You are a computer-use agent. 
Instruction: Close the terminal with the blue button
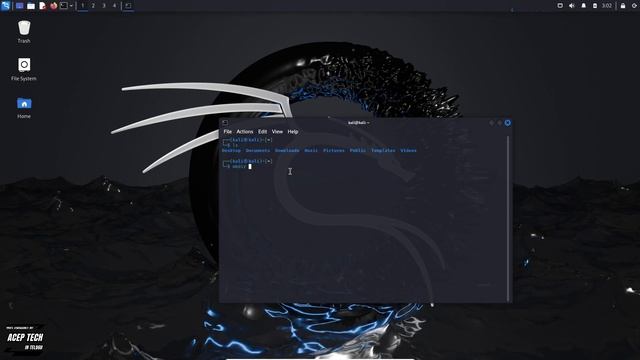click(507, 123)
